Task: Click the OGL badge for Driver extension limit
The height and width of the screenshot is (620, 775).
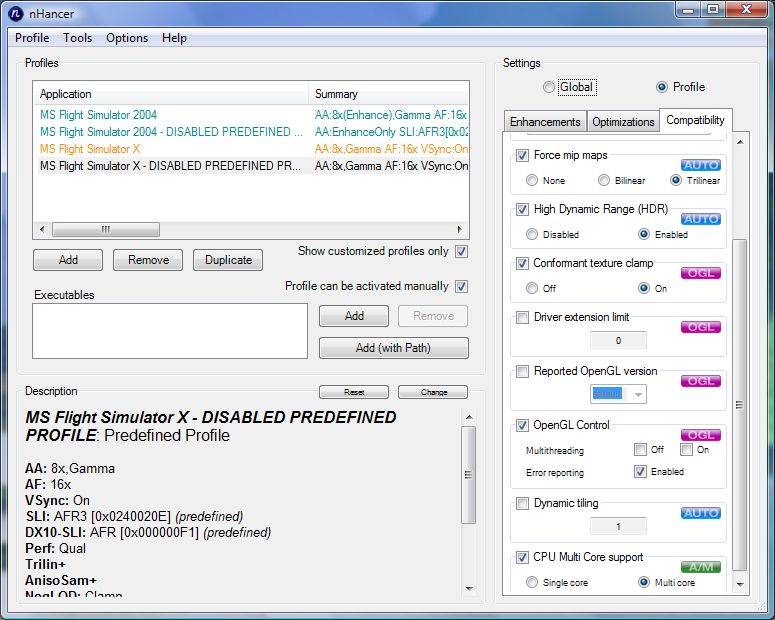Action: coord(701,326)
